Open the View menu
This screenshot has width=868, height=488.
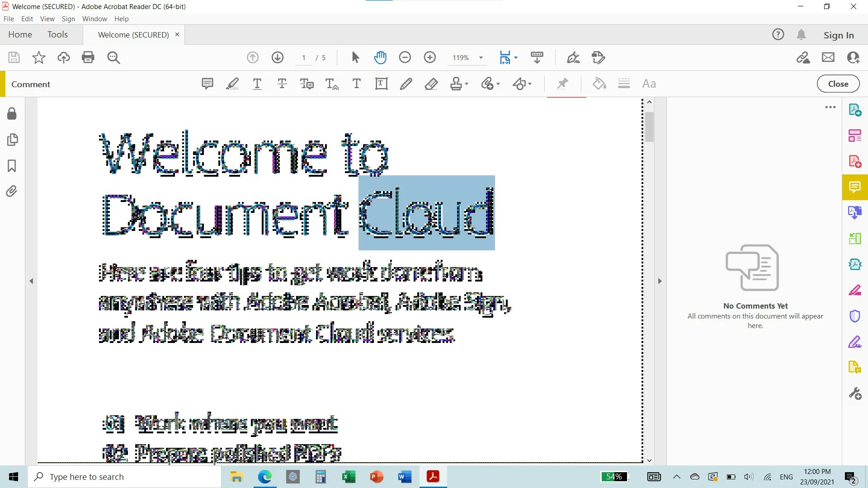click(47, 19)
